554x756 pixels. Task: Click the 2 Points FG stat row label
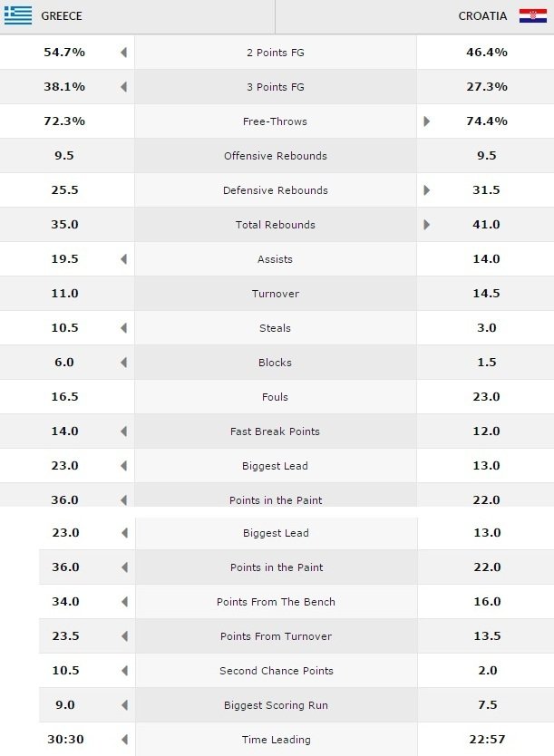click(x=276, y=53)
